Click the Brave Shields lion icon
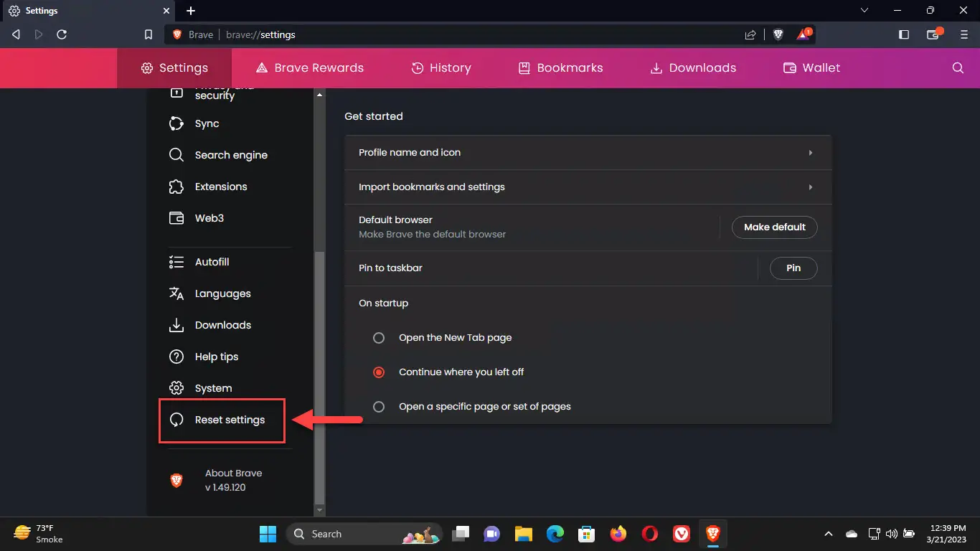 pyautogui.click(x=778, y=34)
